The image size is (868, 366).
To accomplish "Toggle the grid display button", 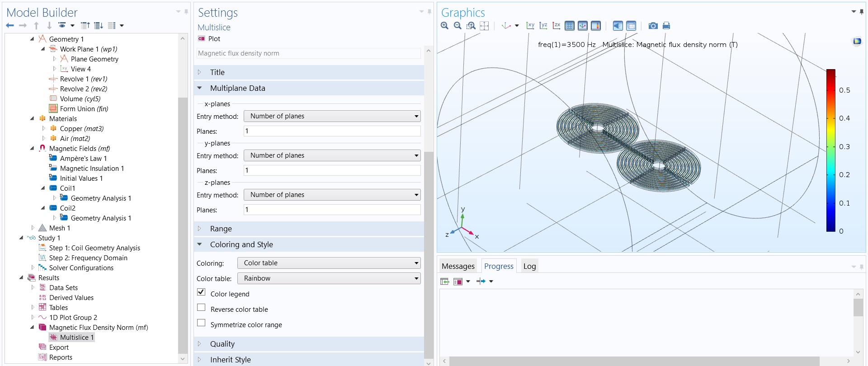I will click(570, 26).
